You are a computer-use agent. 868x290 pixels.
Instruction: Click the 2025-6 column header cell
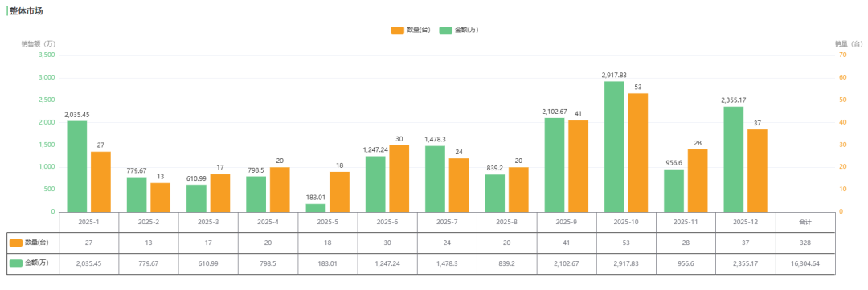pos(388,222)
